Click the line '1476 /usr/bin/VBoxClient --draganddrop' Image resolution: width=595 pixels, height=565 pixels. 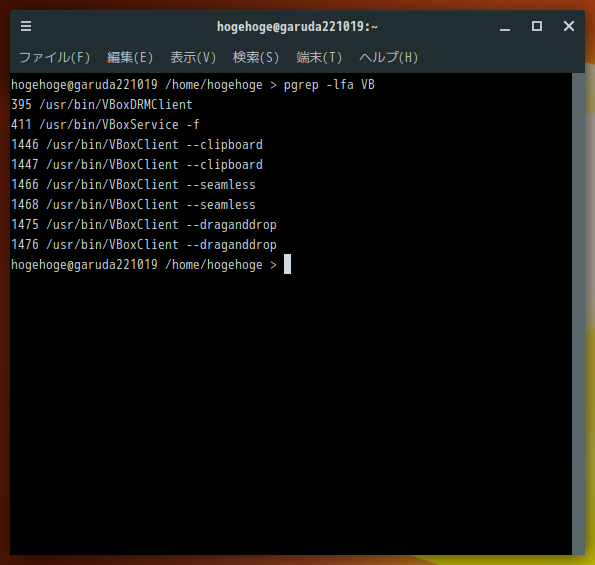pyautogui.click(x=144, y=245)
